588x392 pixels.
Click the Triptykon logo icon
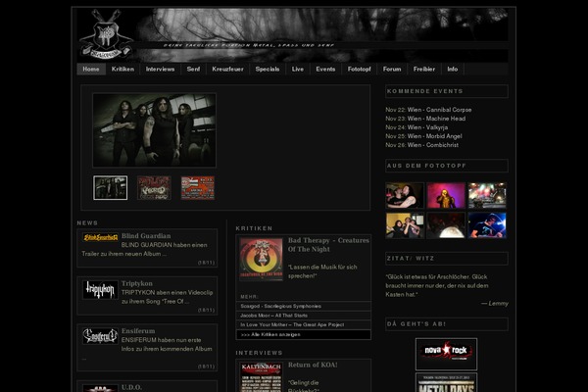pyautogui.click(x=101, y=290)
